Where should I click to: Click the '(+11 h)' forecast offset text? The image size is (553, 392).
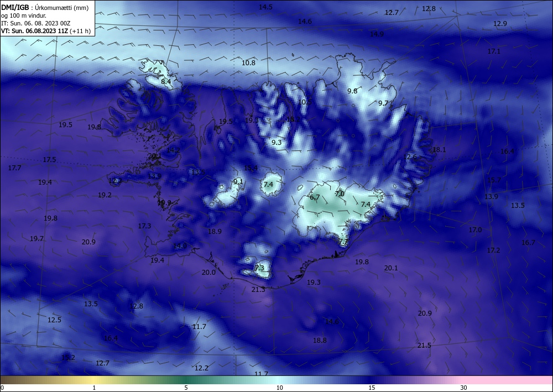(80, 31)
